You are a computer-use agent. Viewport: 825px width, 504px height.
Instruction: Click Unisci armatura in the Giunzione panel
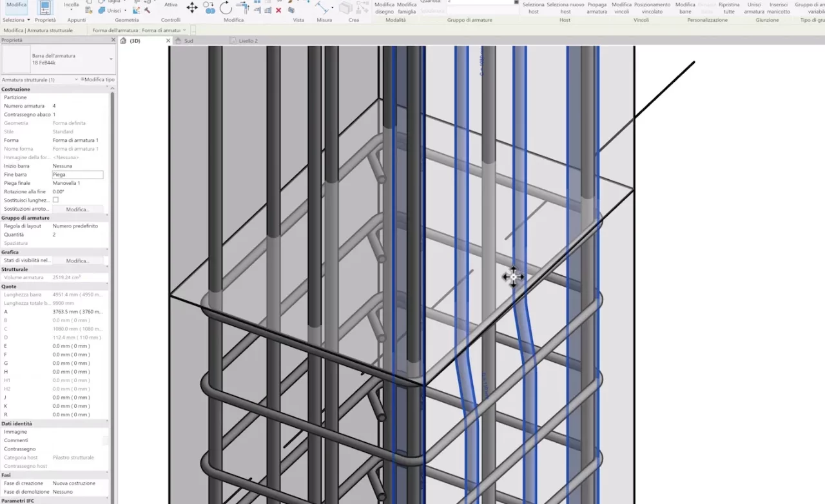tap(754, 8)
